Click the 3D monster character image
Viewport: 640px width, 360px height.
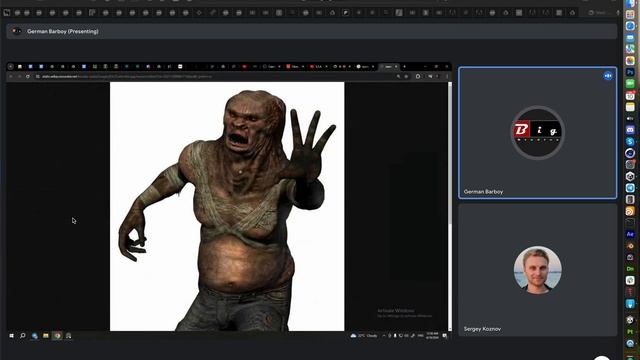pyautogui.click(x=227, y=207)
